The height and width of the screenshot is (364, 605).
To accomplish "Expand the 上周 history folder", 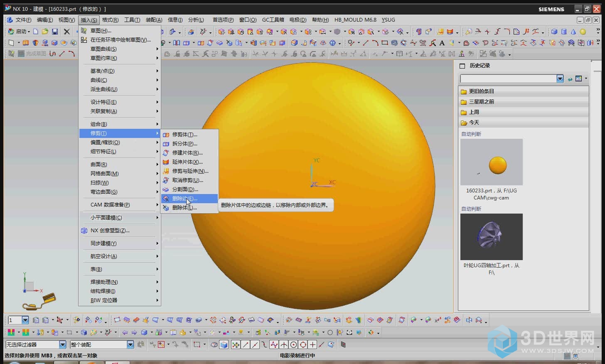I will click(x=474, y=112).
